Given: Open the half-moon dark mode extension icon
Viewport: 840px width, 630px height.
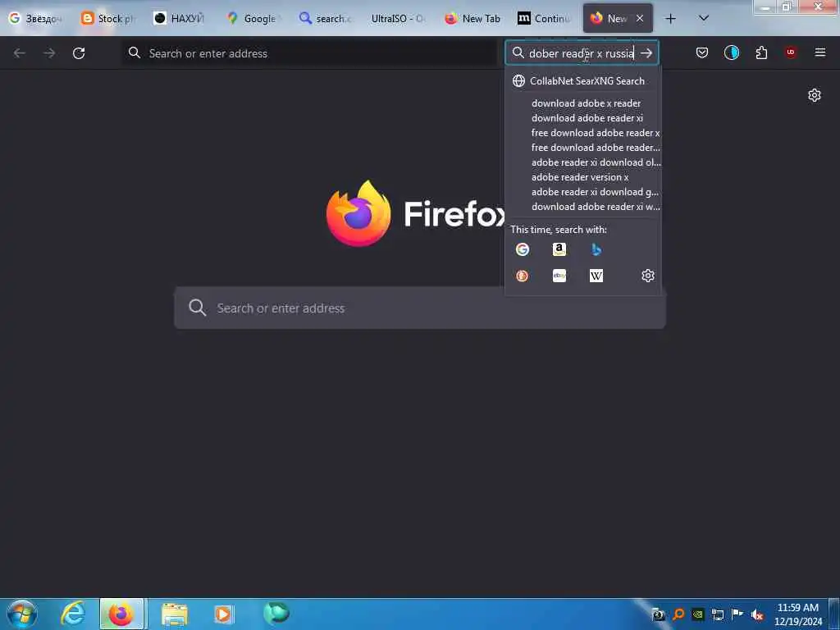Looking at the screenshot, I should pyautogui.click(x=731, y=52).
